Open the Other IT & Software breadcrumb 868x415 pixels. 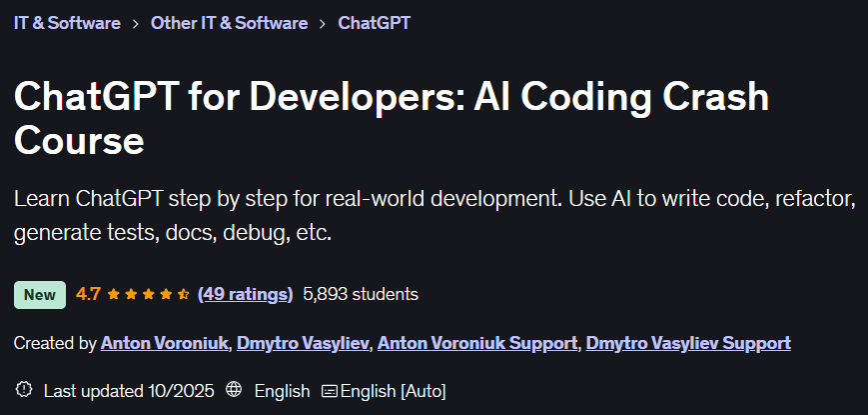229,23
